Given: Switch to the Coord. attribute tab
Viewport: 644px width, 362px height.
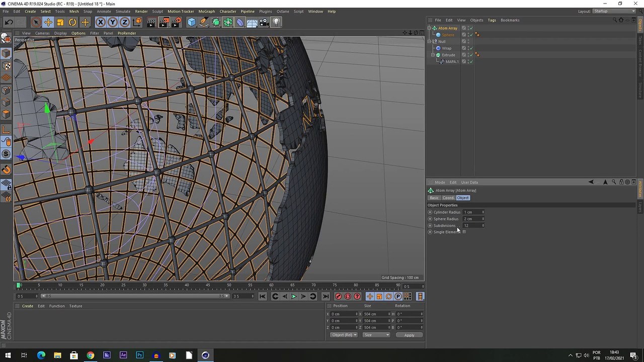Looking at the screenshot, I should tap(448, 198).
